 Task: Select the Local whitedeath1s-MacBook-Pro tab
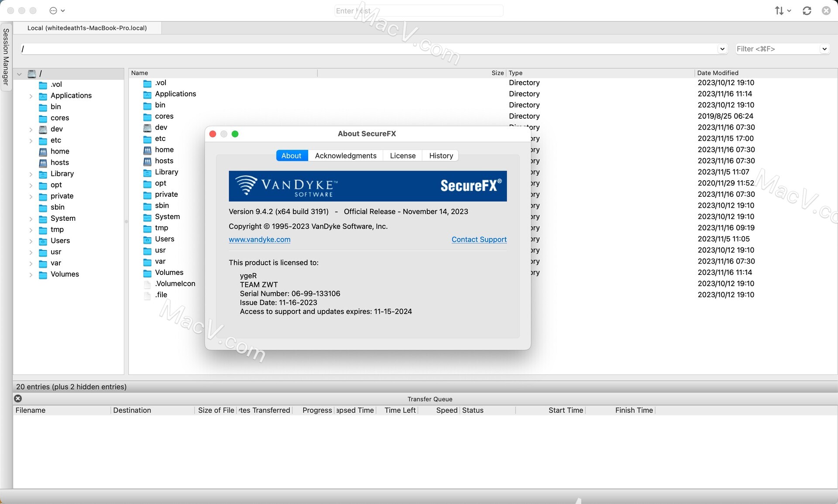87,28
